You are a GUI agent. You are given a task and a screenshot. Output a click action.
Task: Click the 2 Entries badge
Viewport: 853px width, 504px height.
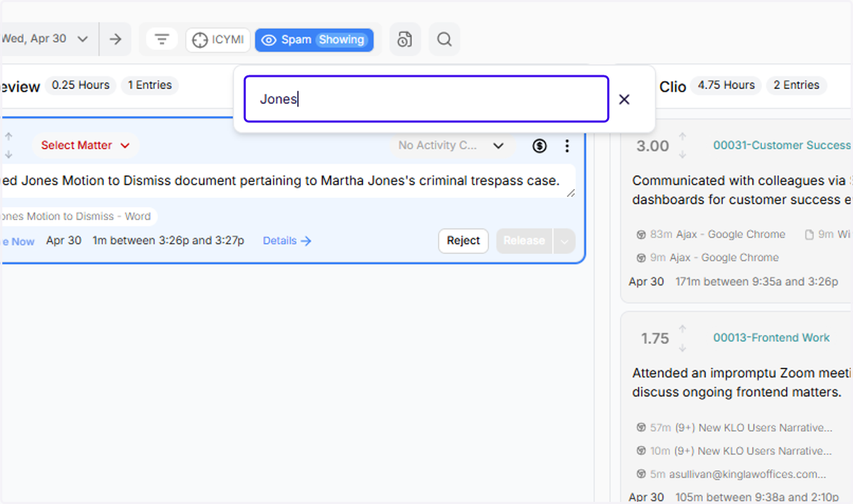click(796, 85)
